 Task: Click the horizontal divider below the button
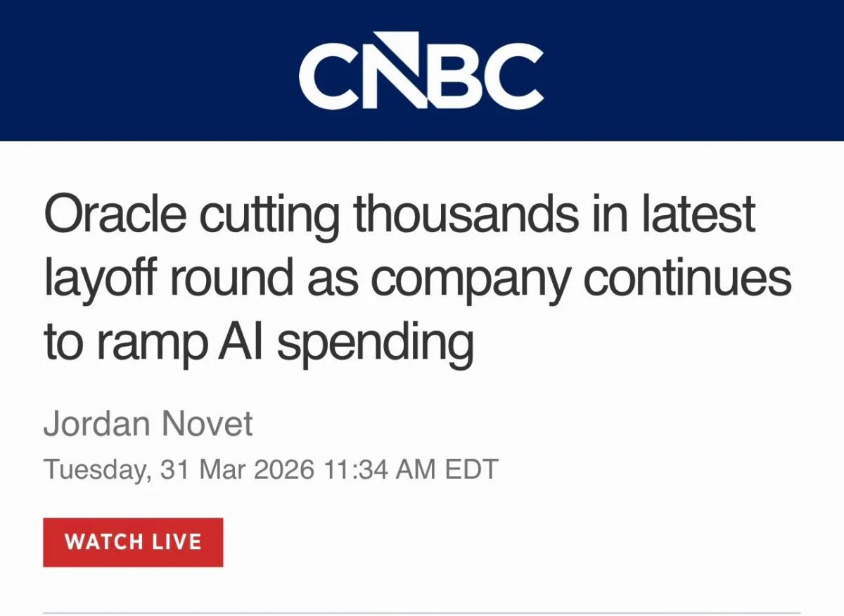coord(422,609)
